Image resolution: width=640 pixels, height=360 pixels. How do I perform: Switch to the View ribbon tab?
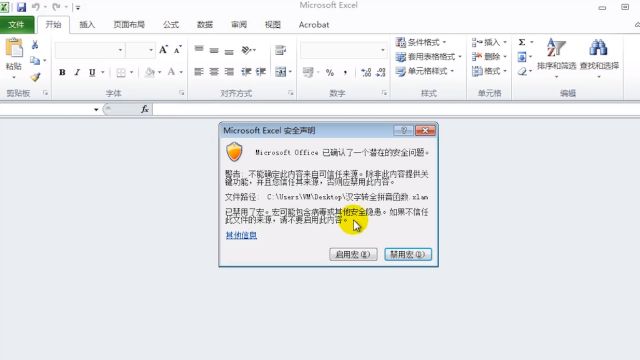pos(273,24)
